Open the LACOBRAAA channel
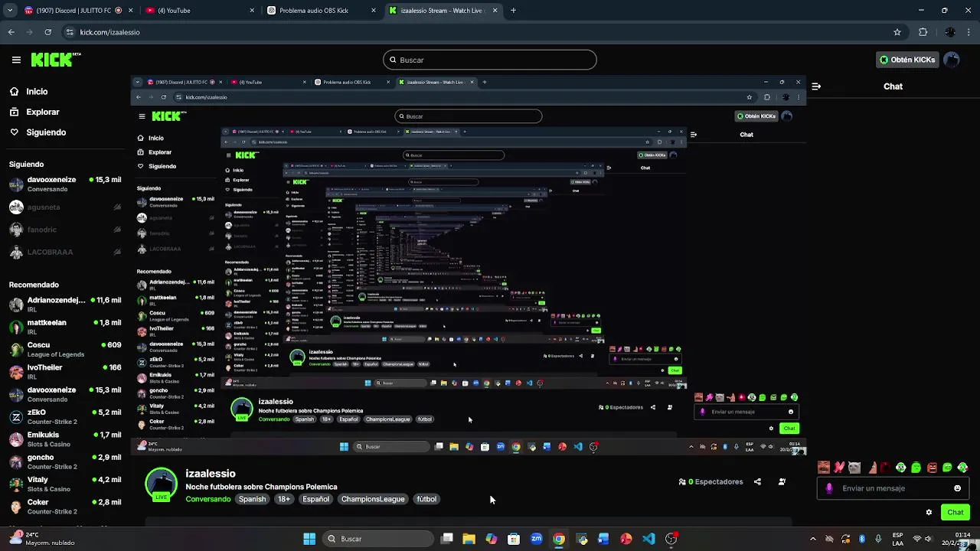The height and width of the screenshot is (551, 980). pos(65,252)
